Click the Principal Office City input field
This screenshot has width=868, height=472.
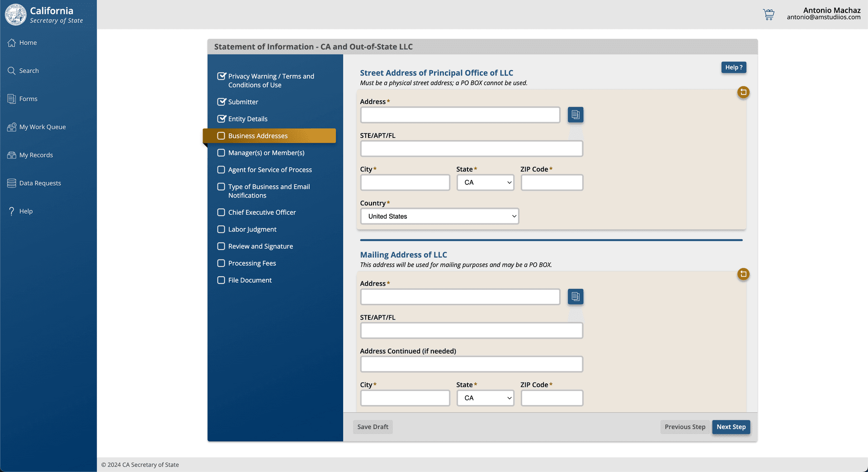point(405,183)
